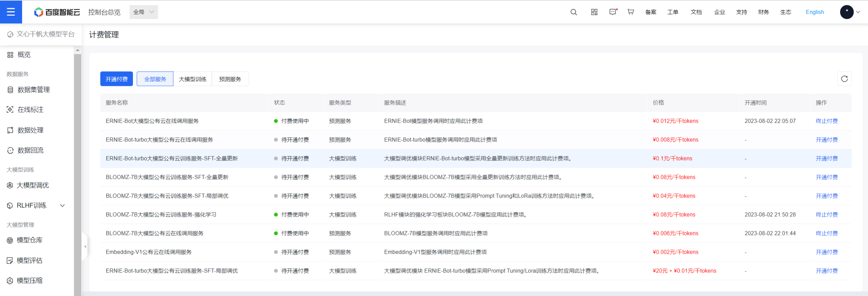The image size is (868, 296).
Task: Open 在线标注 in the sidebar
Action: (26, 110)
